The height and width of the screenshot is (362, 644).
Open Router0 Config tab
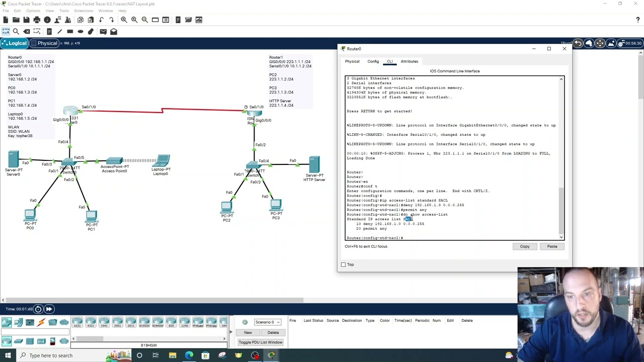click(373, 61)
